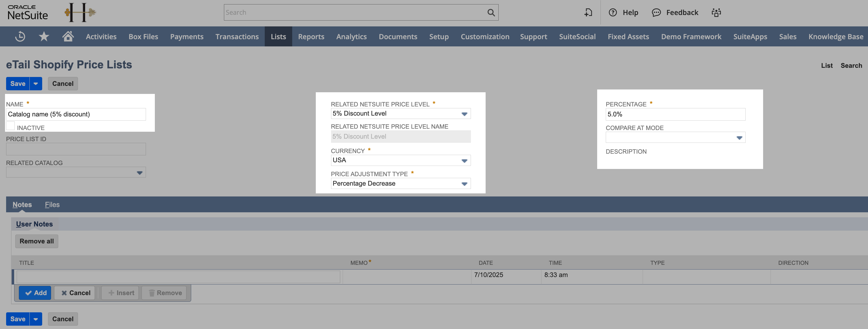Click the note date 7/10/2025 cell
868x329 pixels.
click(506, 277)
